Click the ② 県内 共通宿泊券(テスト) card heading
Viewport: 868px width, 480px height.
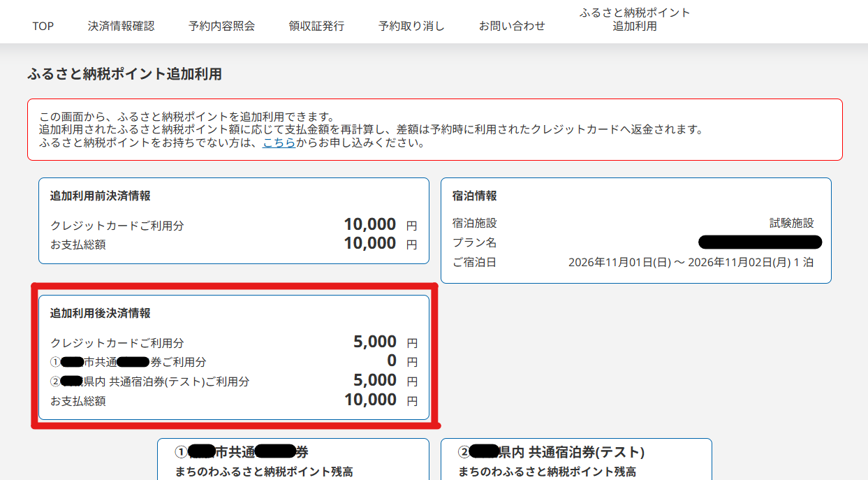click(x=551, y=452)
